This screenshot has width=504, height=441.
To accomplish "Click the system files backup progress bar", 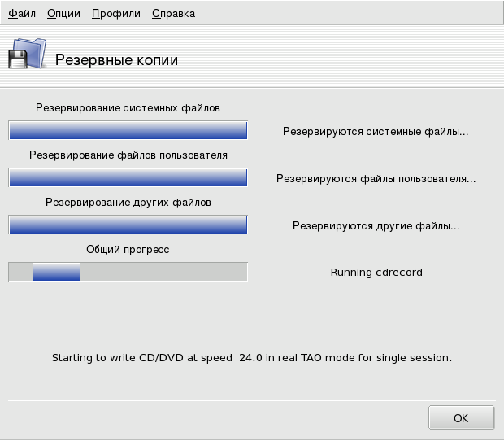I will click(x=128, y=131).
